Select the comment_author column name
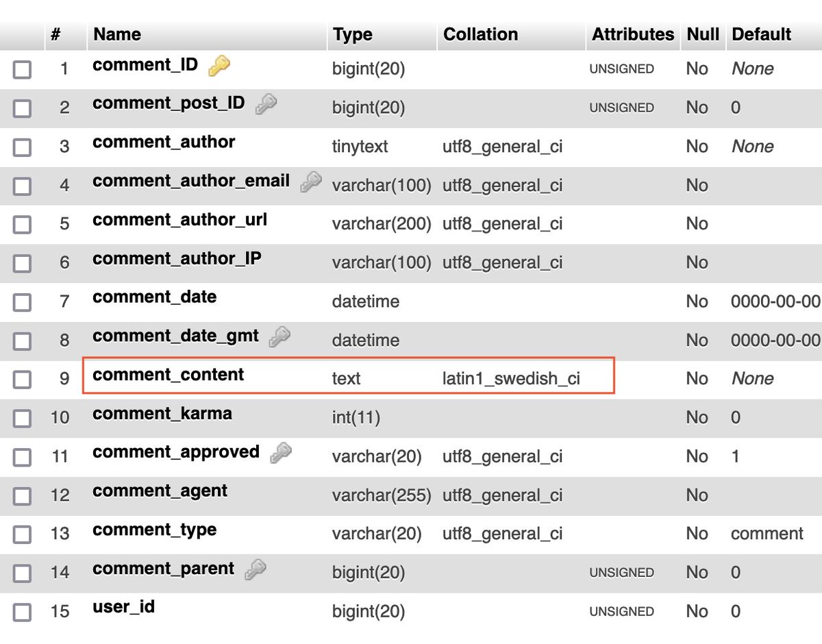Screen dimensions: 822x644 coord(164,142)
